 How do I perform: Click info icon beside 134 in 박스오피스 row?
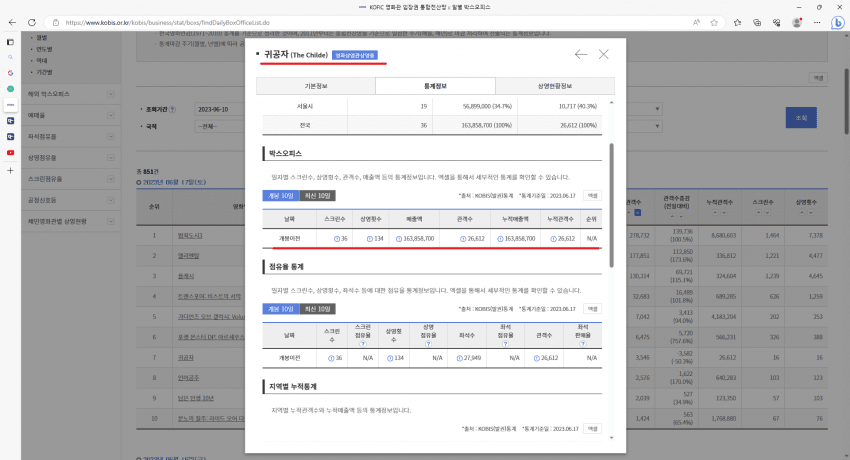(370, 238)
